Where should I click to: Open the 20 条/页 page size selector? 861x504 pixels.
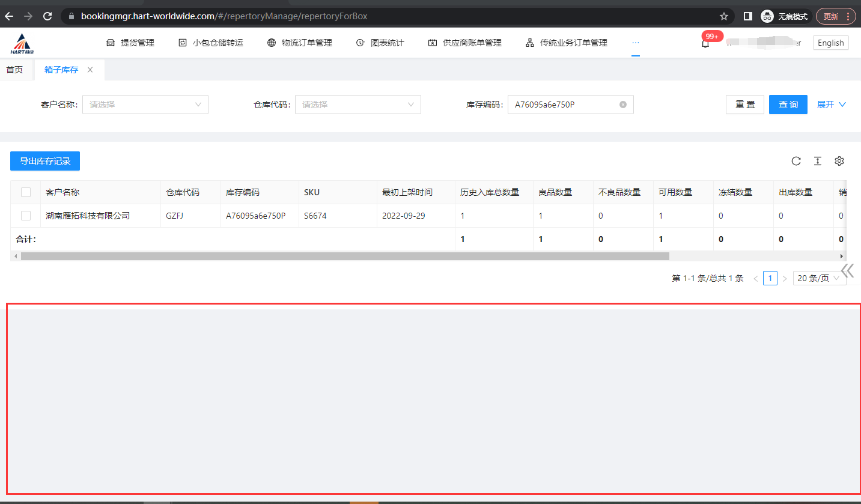click(x=819, y=278)
